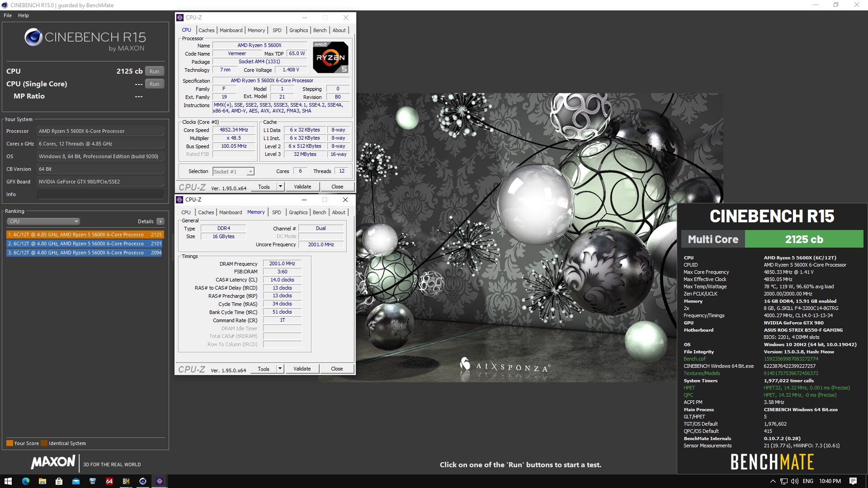Click Close button in bottom CPU-Z
868x488 pixels.
click(x=337, y=369)
